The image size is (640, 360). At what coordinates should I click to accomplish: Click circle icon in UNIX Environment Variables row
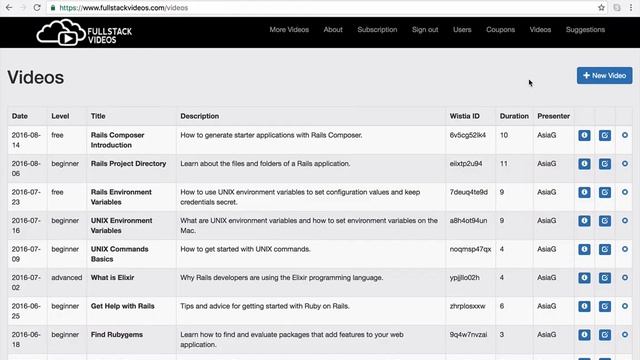(x=625, y=221)
